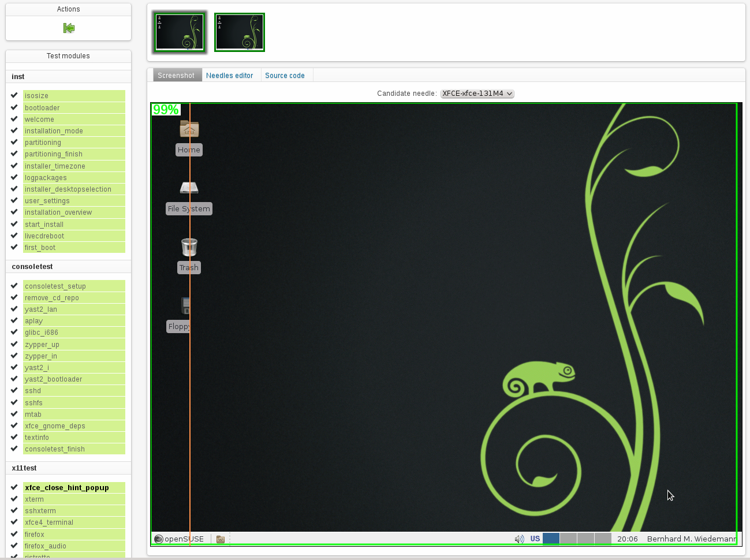
Task: Open the partitioning_finish test module
Action: 74,154
